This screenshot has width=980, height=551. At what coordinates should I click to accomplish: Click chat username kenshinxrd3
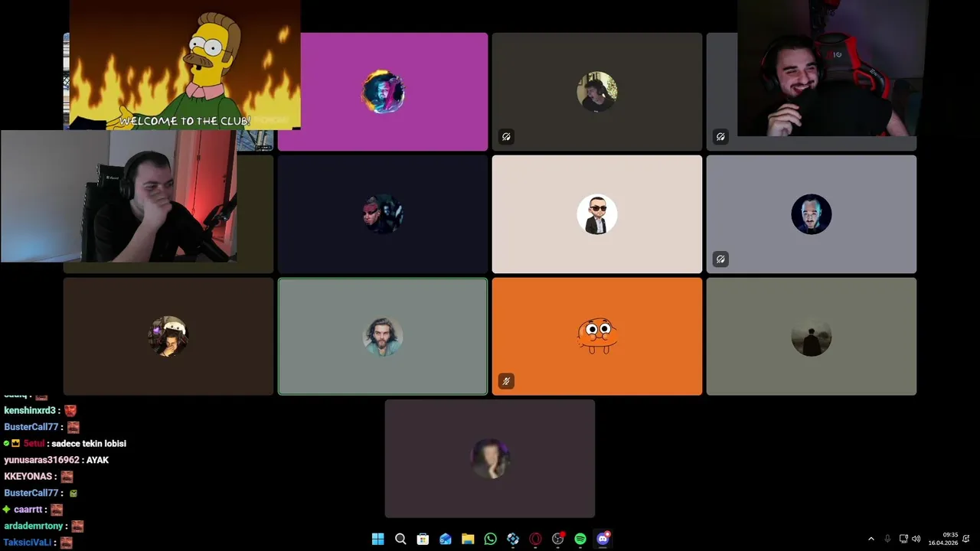click(31, 411)
